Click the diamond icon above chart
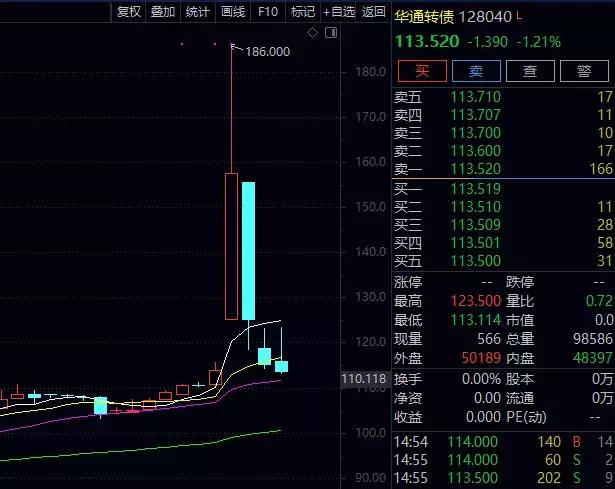The width and height of the screenshot is (615, 489). (312, 33)
